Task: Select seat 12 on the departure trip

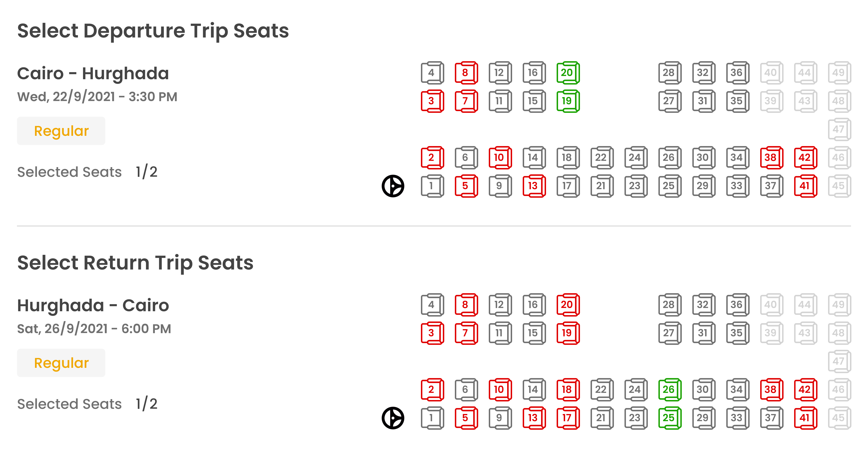Action: (x=500, y=73)
